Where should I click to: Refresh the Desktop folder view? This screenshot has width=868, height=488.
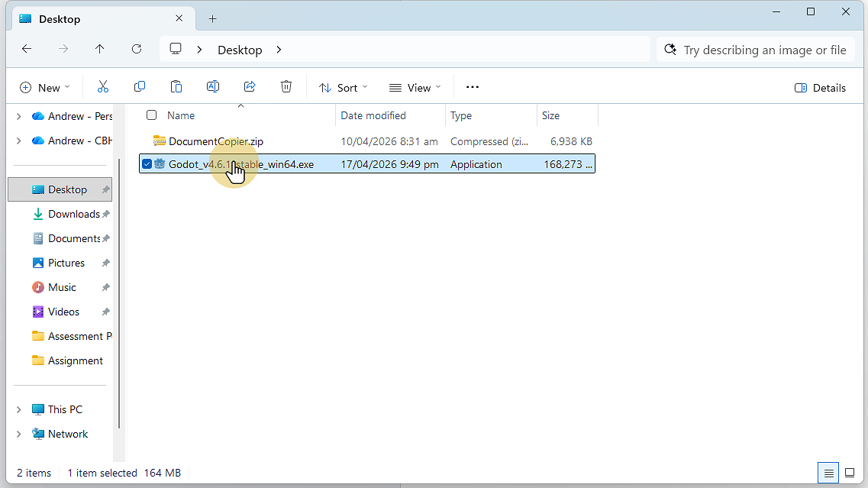[137, 49]
